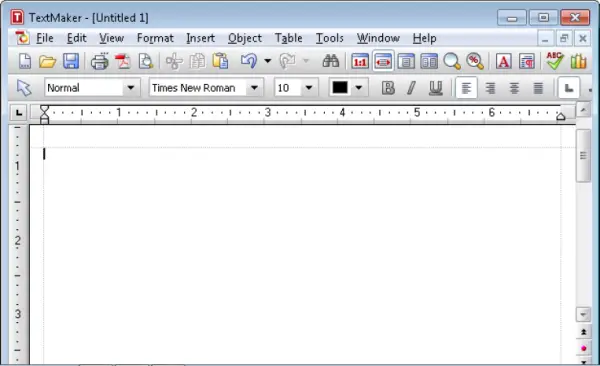
Task: Toggle Bold formatting
Action: (388, 88)
